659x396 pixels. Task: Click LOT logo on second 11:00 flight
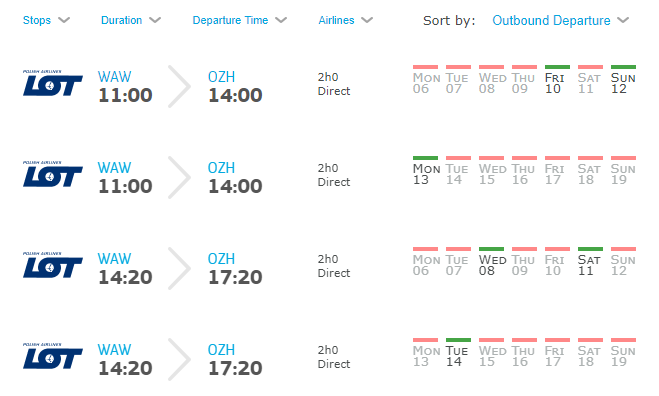click(x=53, y=174)
